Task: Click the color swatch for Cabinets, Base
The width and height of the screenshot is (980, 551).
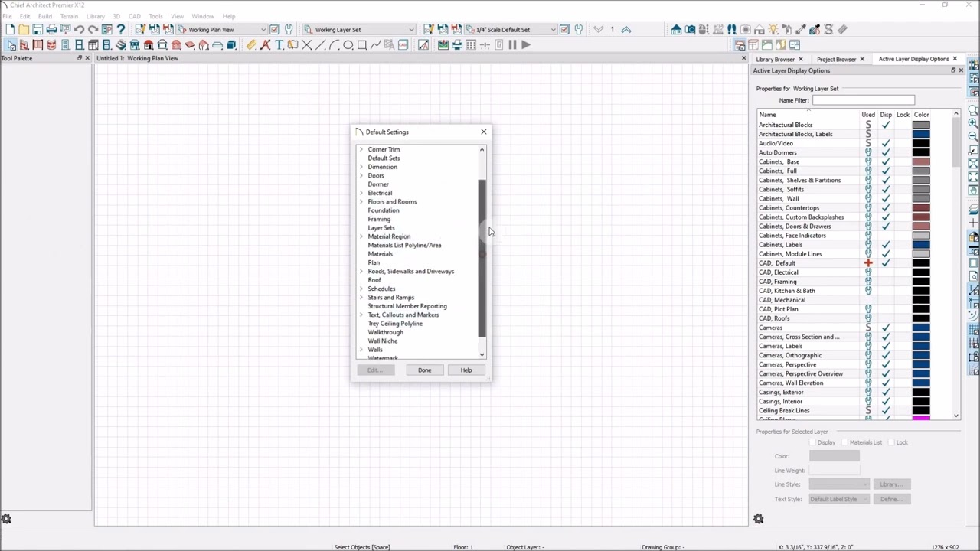Action: click(921, 161)
